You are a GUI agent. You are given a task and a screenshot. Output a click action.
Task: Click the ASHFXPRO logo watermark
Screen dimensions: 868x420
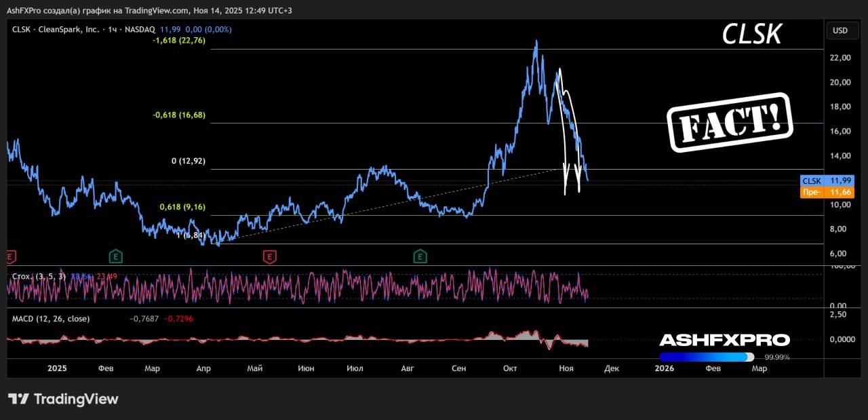(x=724, y=340)
